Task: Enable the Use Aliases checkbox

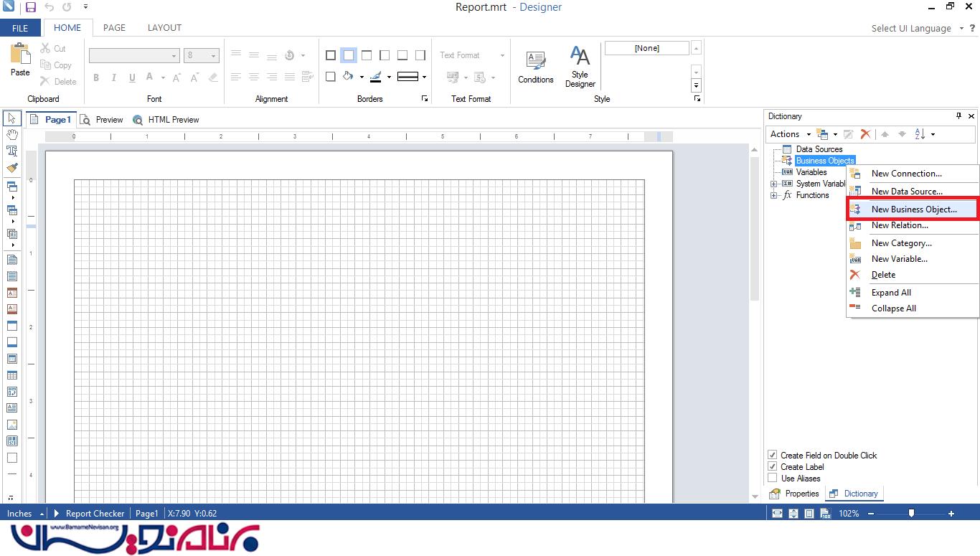Action: point(773,478)
